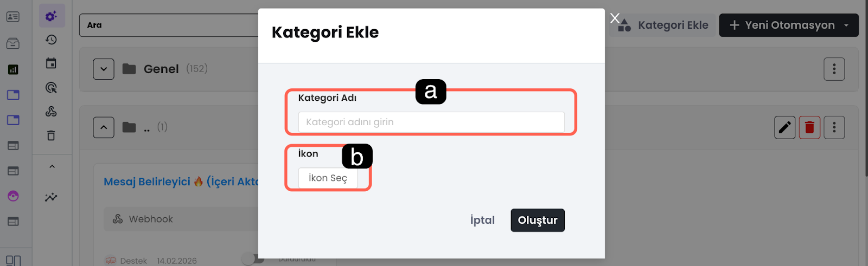
Task: Delete the '..' category with red trash button
Action: point(809,127)
